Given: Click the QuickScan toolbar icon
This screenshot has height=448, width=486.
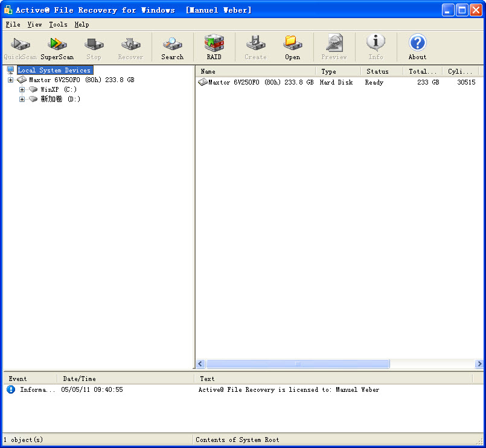Looking at the screenshot, I should coord(20,47).
